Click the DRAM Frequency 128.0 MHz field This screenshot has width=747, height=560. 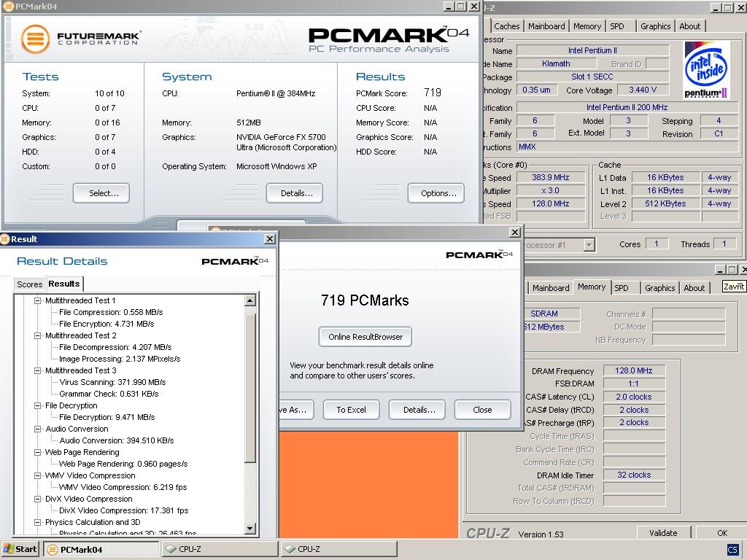[634, 370]
